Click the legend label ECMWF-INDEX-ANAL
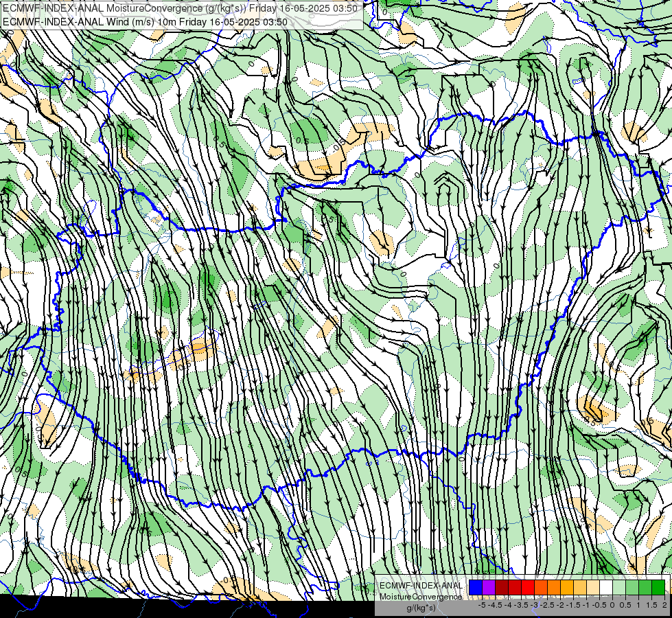 421,586
